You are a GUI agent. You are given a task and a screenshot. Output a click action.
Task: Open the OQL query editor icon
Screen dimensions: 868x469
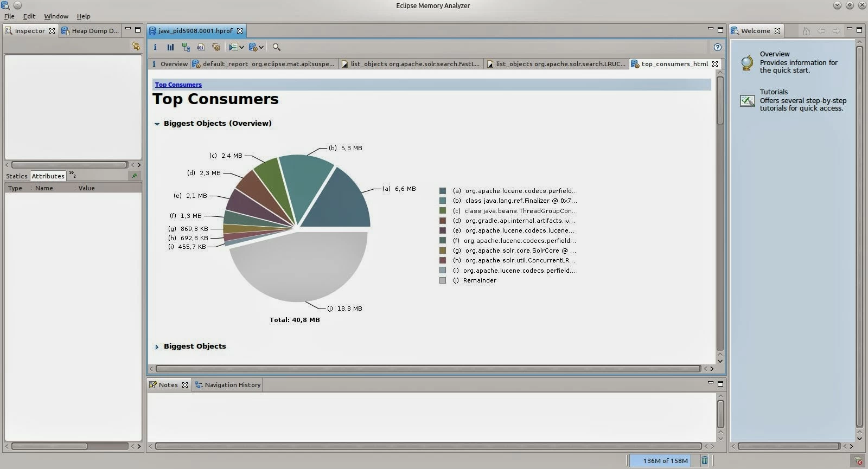pyautogui.click(x=201, y=47)
